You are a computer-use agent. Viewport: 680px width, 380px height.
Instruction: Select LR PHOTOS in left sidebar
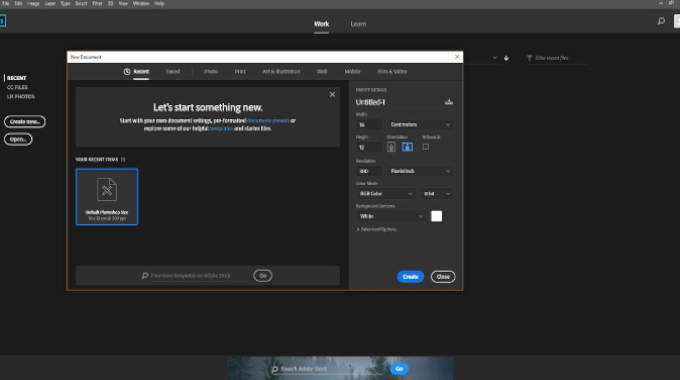21,96
